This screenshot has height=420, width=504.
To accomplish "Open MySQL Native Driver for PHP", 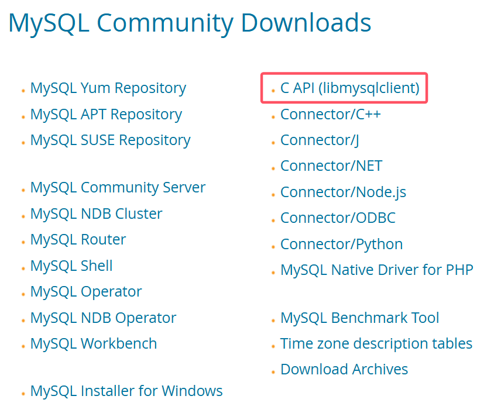I will pyautogui.click(x=377, y=270).
